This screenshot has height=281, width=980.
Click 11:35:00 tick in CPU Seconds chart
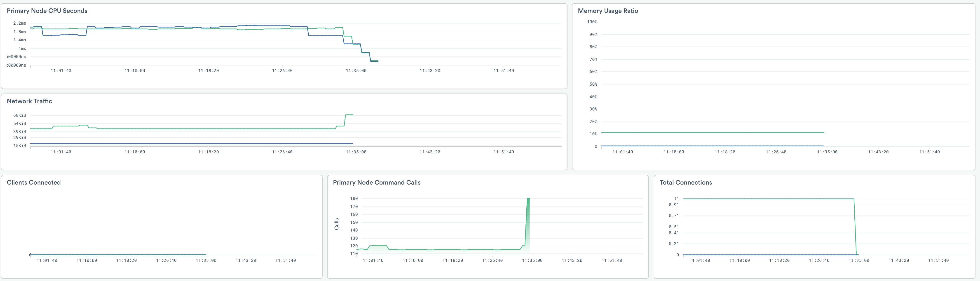click(356, 71)
